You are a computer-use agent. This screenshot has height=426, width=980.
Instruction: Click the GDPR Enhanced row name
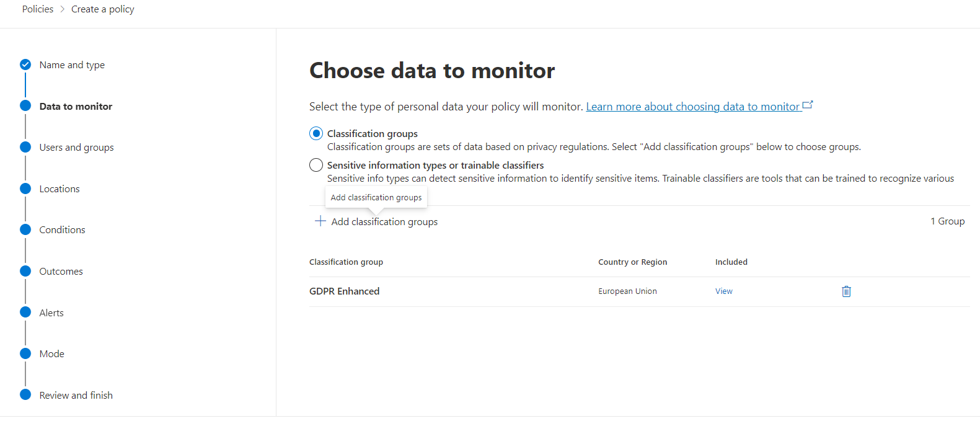(x=344, y=291)
